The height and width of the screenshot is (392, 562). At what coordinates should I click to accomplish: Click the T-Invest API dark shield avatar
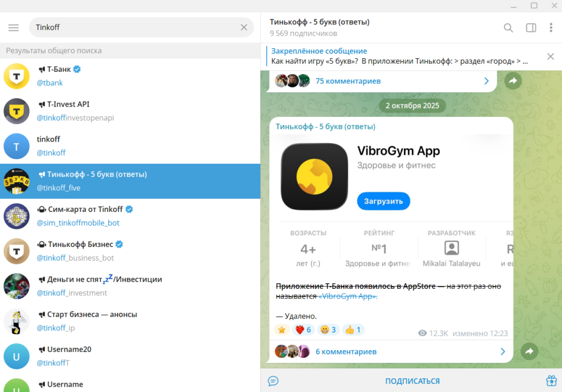tap(16, 111)
